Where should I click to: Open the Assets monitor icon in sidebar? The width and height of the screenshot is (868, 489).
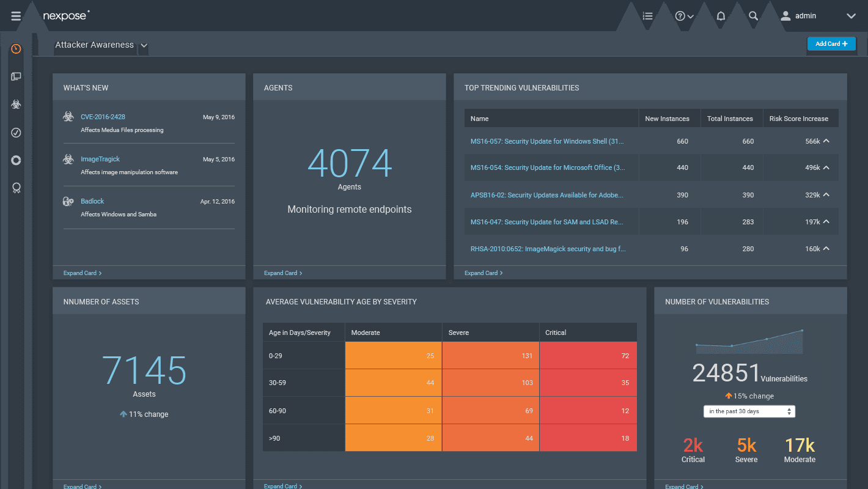15,76
